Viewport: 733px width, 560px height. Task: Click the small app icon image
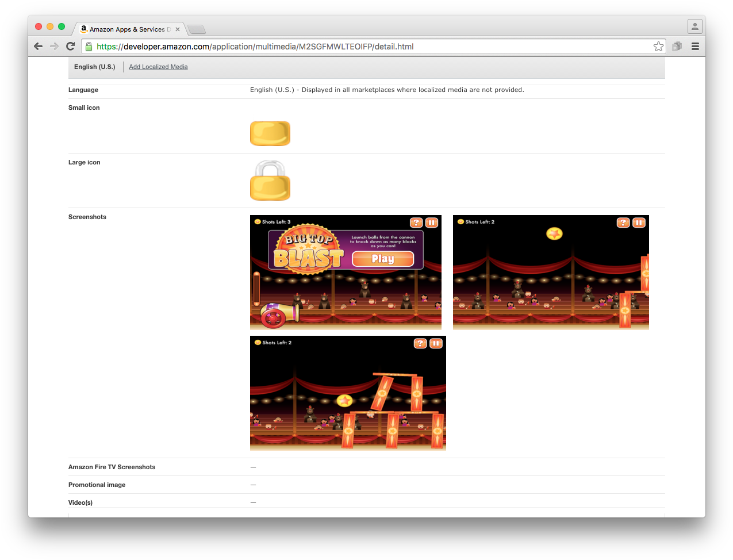270,133
